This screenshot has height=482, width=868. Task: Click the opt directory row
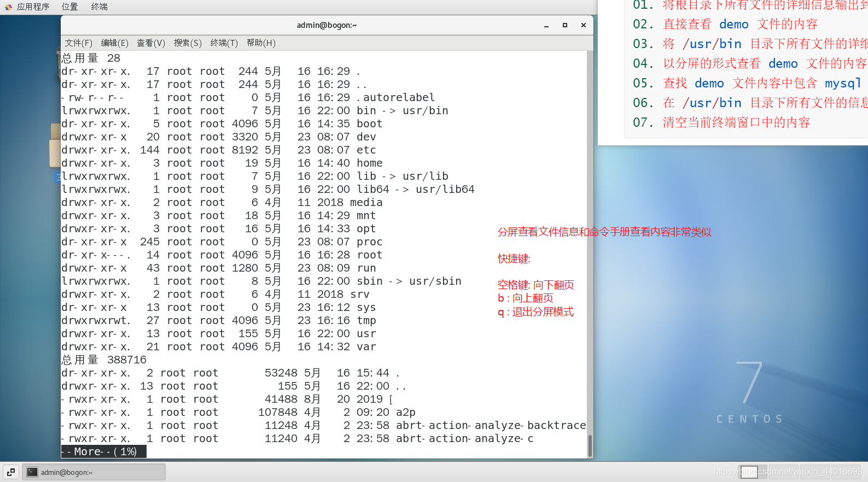tap(219, 228)
